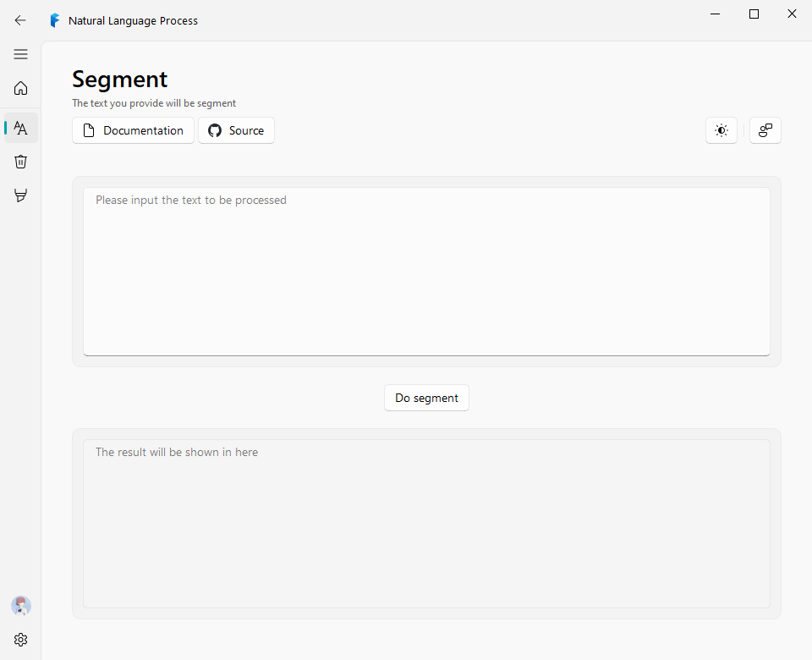Click the result output box
This screenshot has width=812, height=660.
pyautogui.click(x=426, y=523)
